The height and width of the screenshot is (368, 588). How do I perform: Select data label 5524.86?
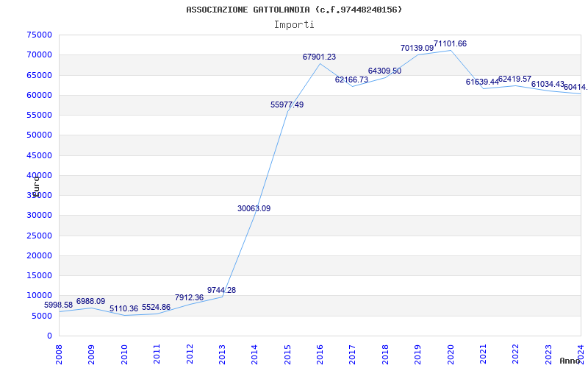[x=156, y=307]
